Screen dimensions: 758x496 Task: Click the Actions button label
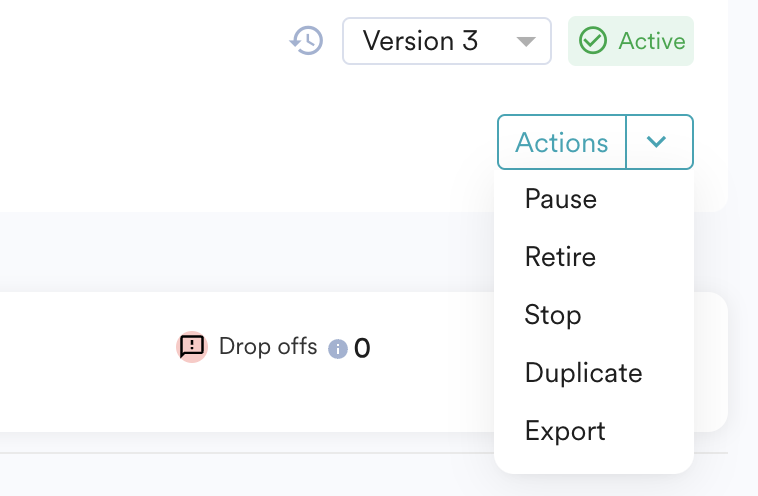[x=561, y=142]
